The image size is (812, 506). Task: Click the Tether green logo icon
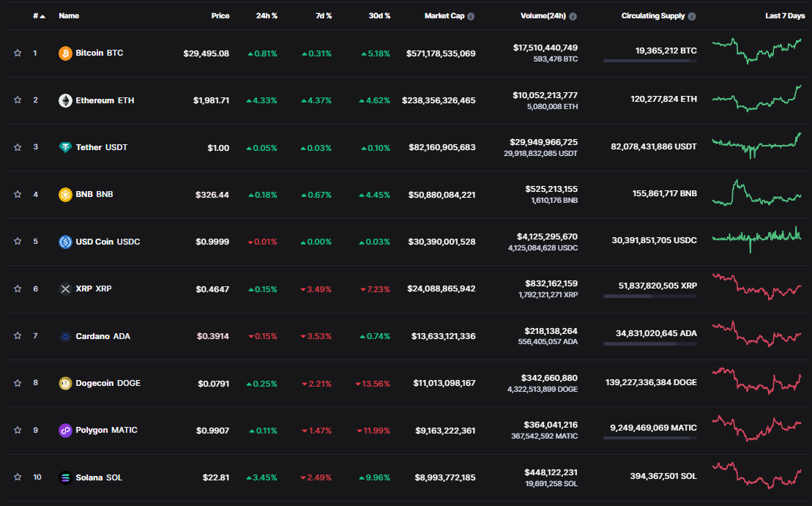pyautogui.click(x=65, y=148)
